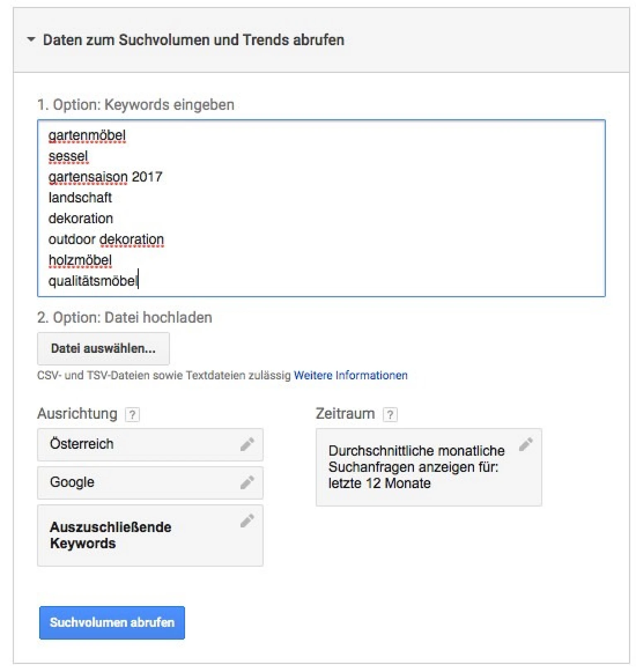Image resolution: width=636 pixels, height=672 pixels.
Task: Click on the 'outdoor dekoration' keyword line
Action: point(106,239)
